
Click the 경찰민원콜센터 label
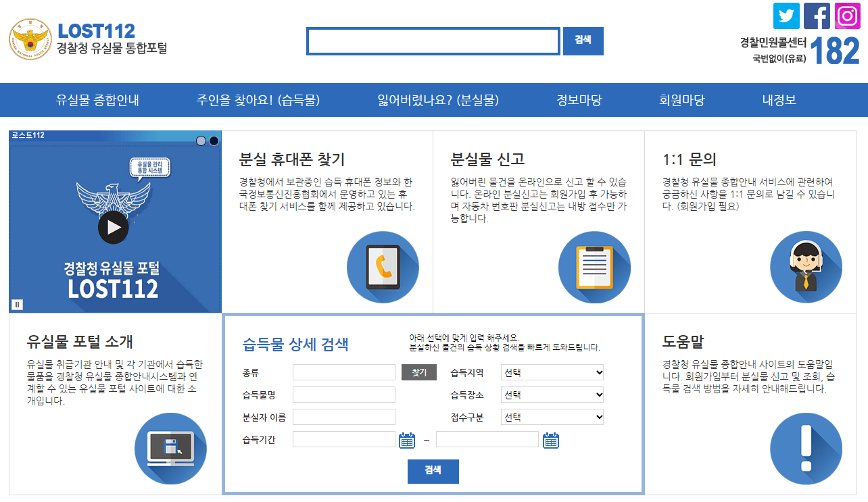[x=773, y=43]
